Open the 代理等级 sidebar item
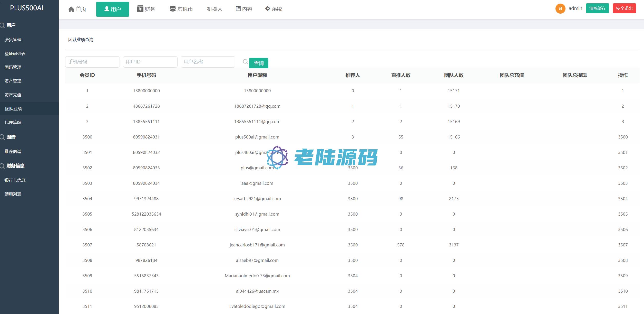 point(13,122)
